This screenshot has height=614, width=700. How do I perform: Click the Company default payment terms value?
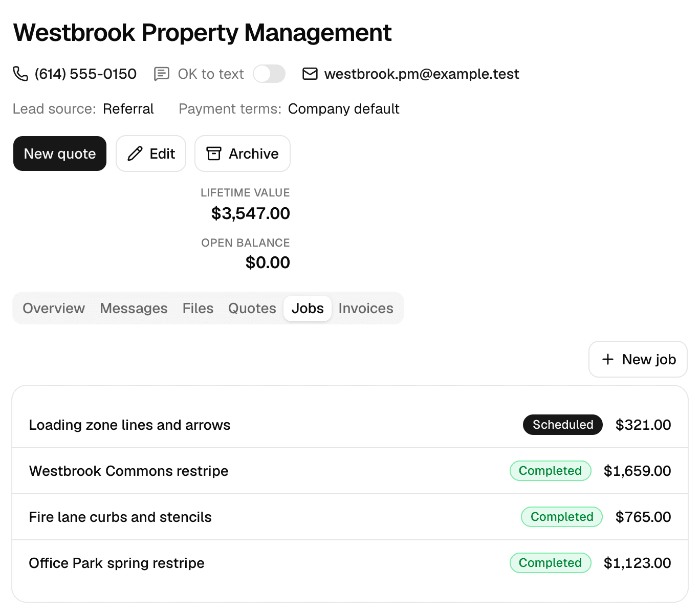[x=344, y=108]
